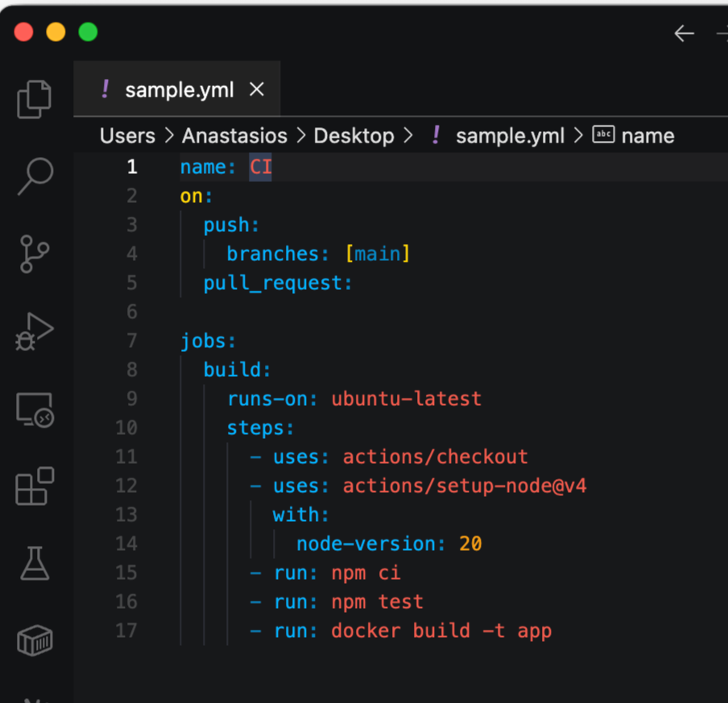Image resolution: width=728 pixels, height=703 pixels.
Task: Click the actions/setup-node@v4 text
Action: (x=465, y=486)
